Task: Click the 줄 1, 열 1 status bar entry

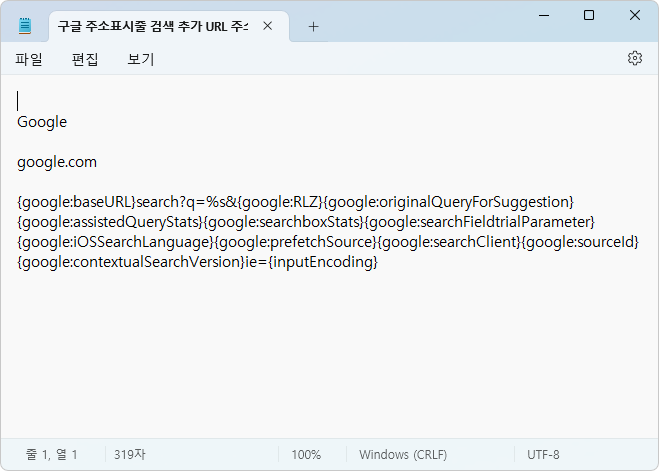Action: pyautogui.click(x=52, y=455)
